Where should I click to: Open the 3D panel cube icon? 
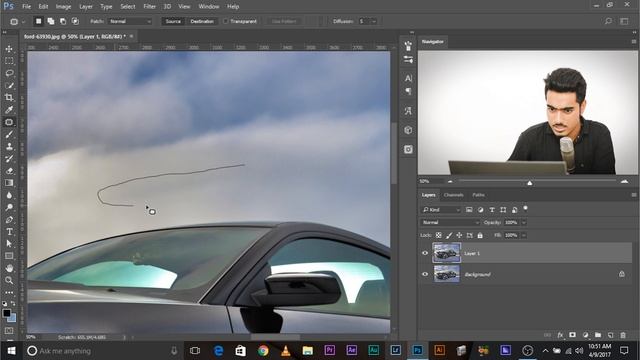408,130
